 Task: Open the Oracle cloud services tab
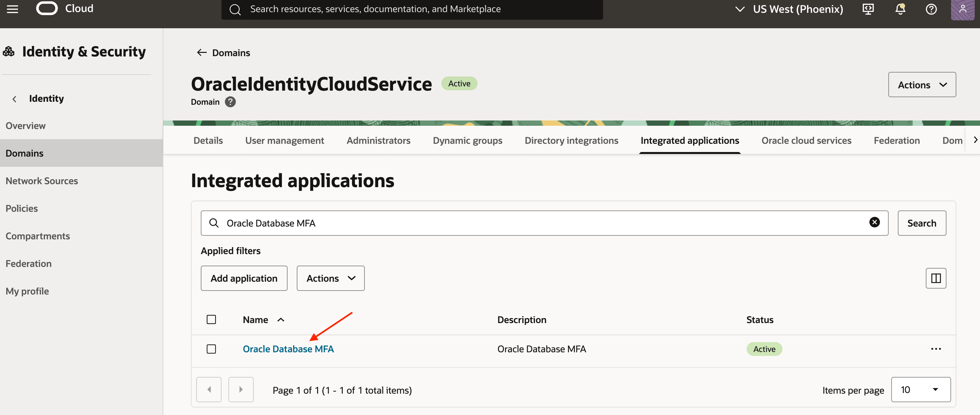(806, 140)
